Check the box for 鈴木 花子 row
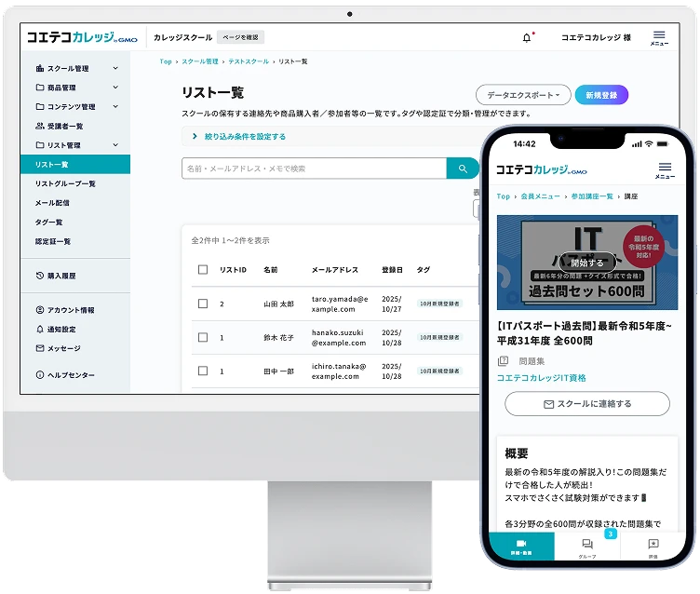The image size is (700, 594). click(203, 337)
